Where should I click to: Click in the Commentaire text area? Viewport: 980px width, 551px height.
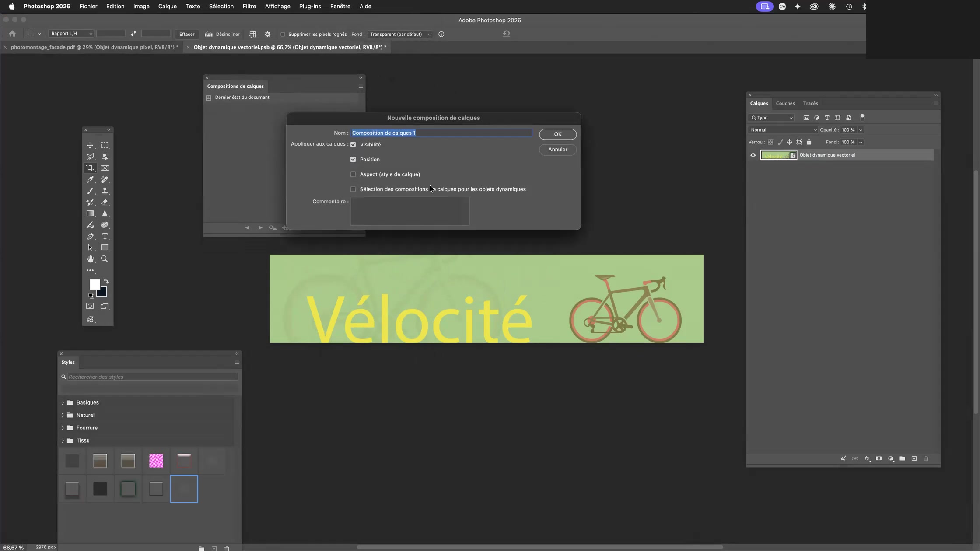[410, 211]
